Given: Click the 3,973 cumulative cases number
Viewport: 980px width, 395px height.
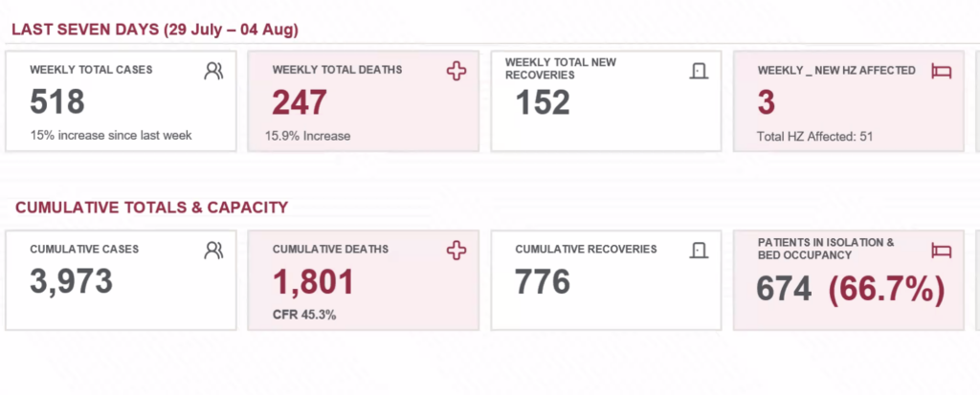Looking at the screenshot, I should coord(71,281).
